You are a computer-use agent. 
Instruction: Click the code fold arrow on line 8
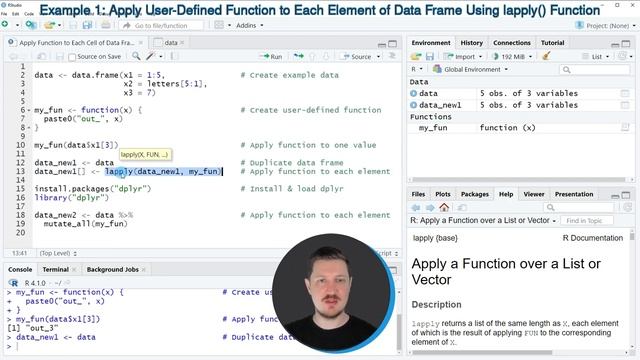click(x=29, y=128)
